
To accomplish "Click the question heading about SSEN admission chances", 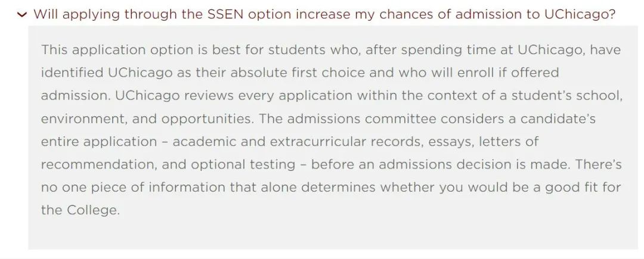I will (324, 14).
